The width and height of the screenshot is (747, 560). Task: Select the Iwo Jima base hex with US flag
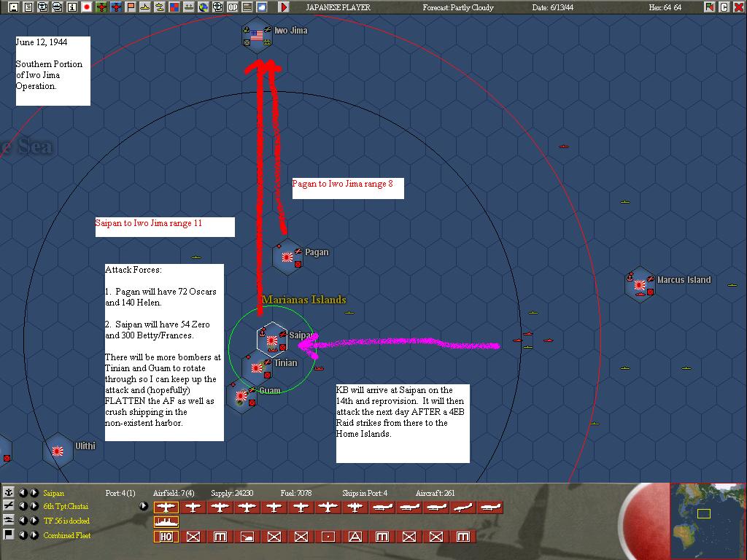tap(257, 36)
